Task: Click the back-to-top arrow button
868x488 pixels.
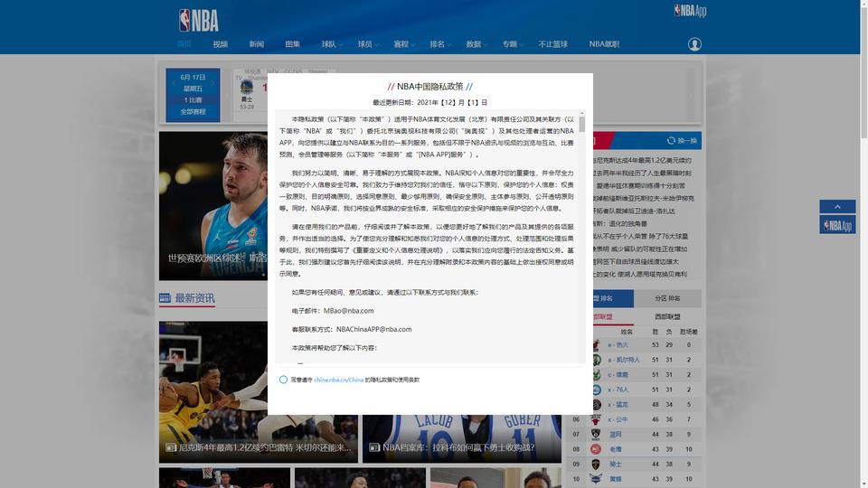Action: tap(837, 206)
